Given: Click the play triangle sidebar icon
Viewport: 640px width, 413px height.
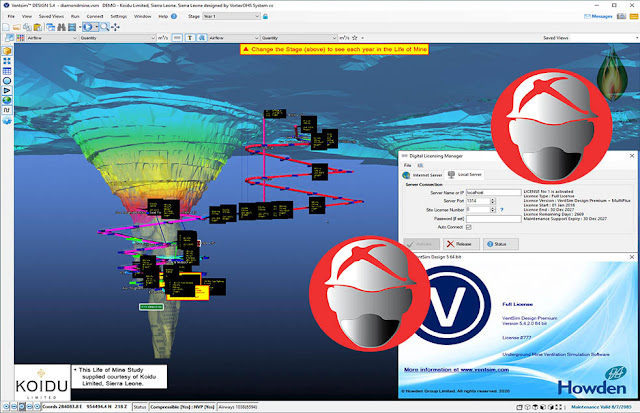Looking at the screenshot, I should tap(7, 91).
